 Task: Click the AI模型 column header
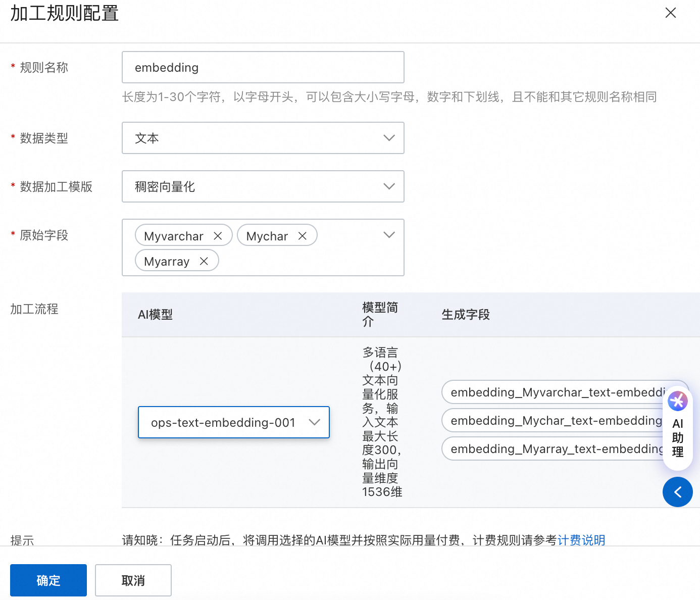tap(155, 315)
